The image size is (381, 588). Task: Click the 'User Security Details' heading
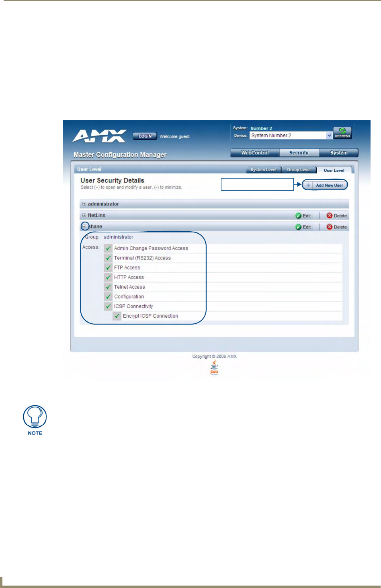112,181
